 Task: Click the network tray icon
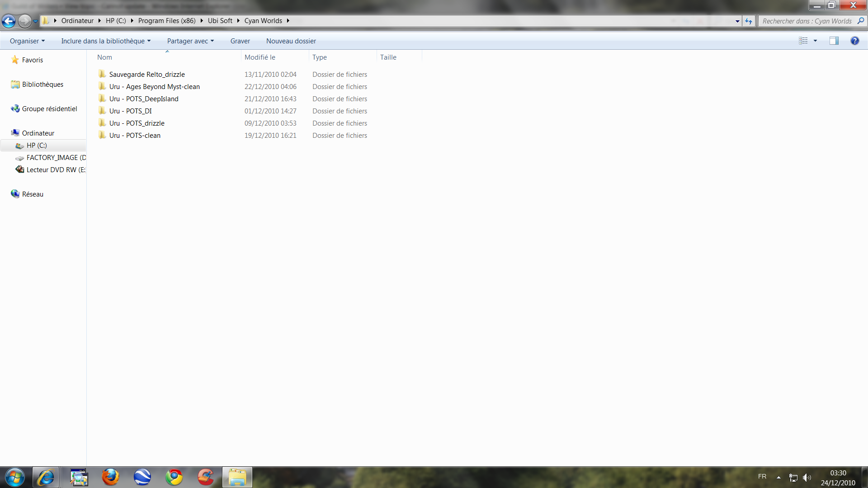pos(793,477)
